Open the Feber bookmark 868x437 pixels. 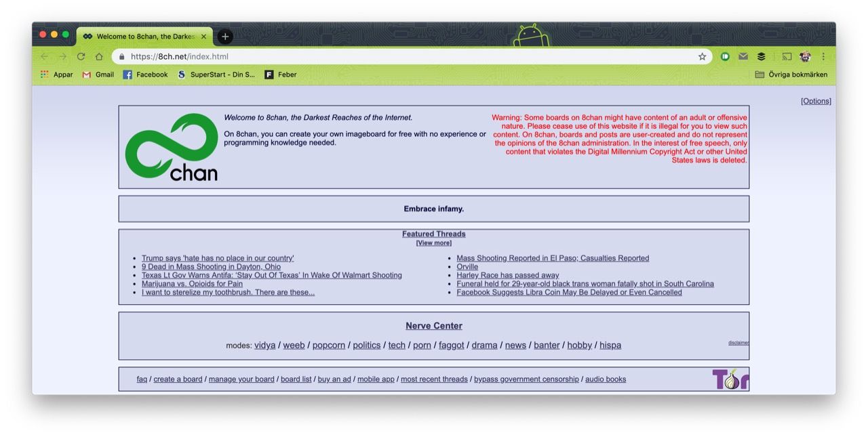point(281,75)
